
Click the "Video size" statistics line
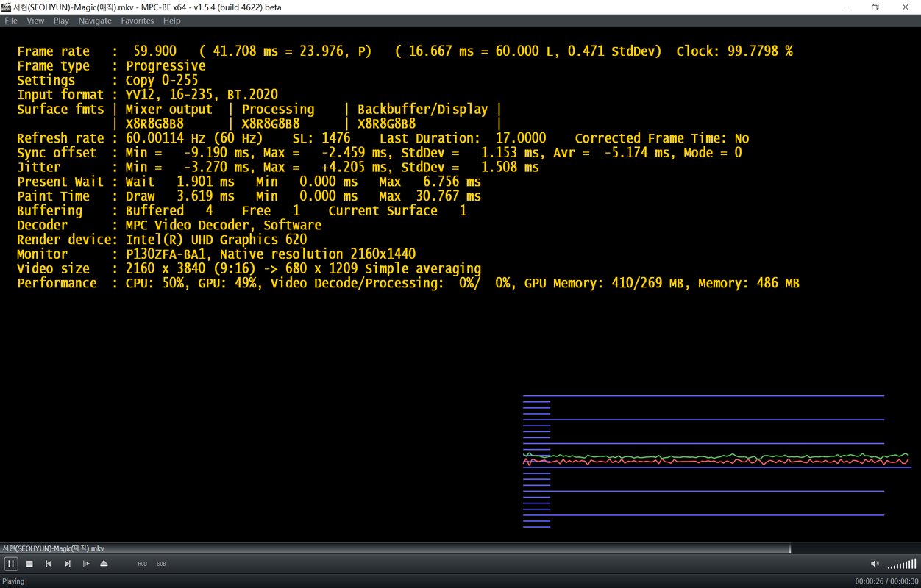click(x=249, y=268)
